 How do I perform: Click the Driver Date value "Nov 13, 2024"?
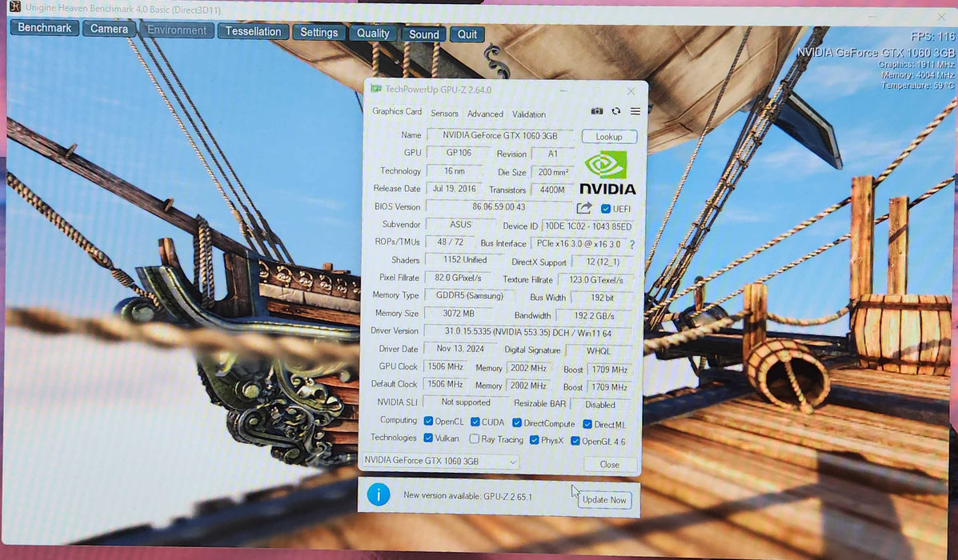[x=460, y=349]
